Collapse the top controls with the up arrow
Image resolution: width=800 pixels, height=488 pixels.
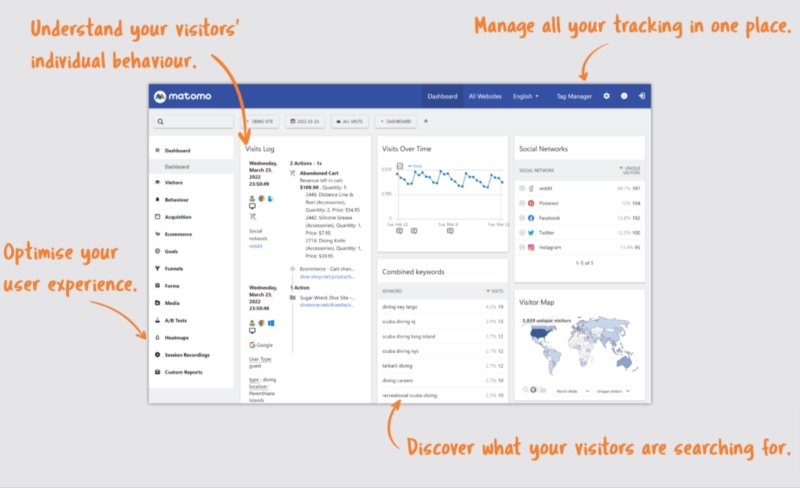(x=426, y=121)
